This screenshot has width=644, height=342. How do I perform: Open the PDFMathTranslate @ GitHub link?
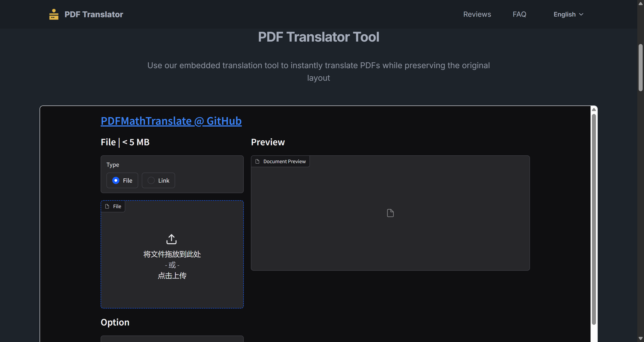point(171,121)
